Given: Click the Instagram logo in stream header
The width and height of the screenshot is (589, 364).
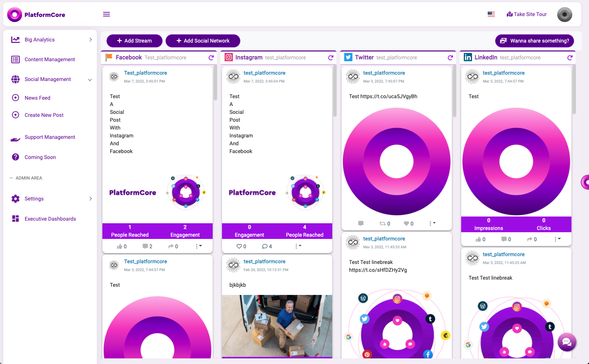Looking at the screenshot, I should click(228, 57).
